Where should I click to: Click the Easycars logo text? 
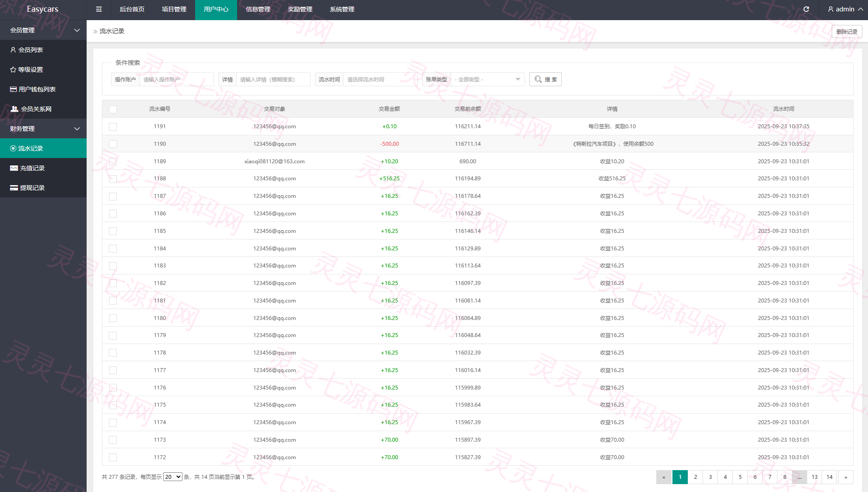(42, 9)
